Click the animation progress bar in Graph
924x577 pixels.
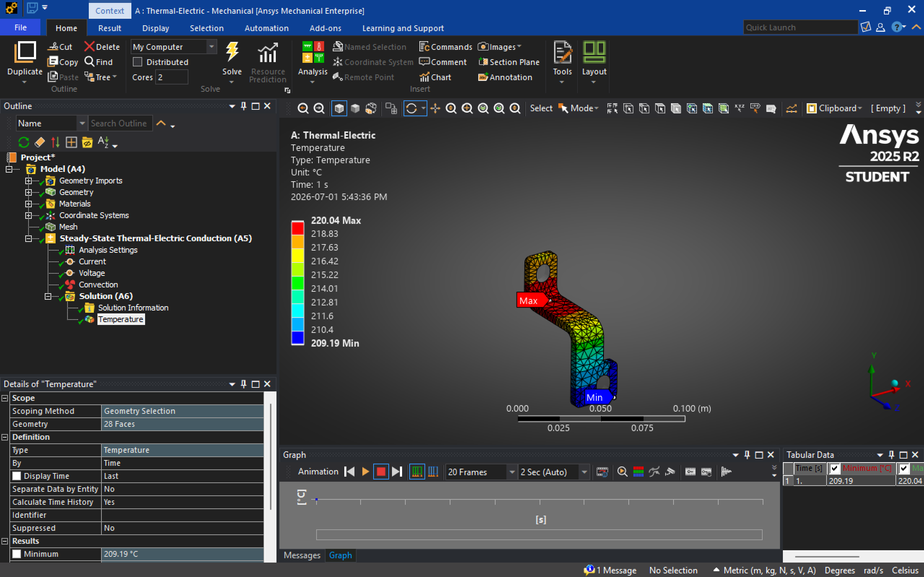(539, 534)
